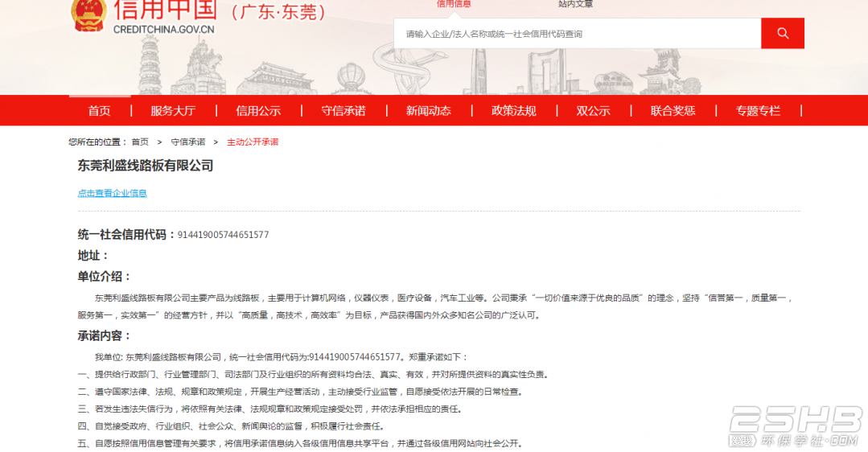Click the 您所在的位置 label
This screenshot has width=868, height=452.
[x=97, y=142]
